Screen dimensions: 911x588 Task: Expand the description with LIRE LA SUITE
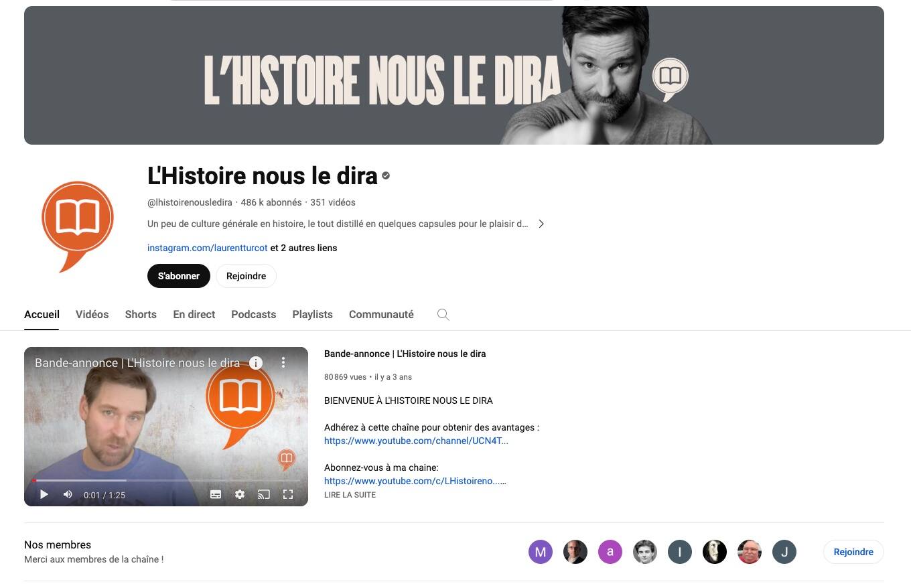pos(350,495)
